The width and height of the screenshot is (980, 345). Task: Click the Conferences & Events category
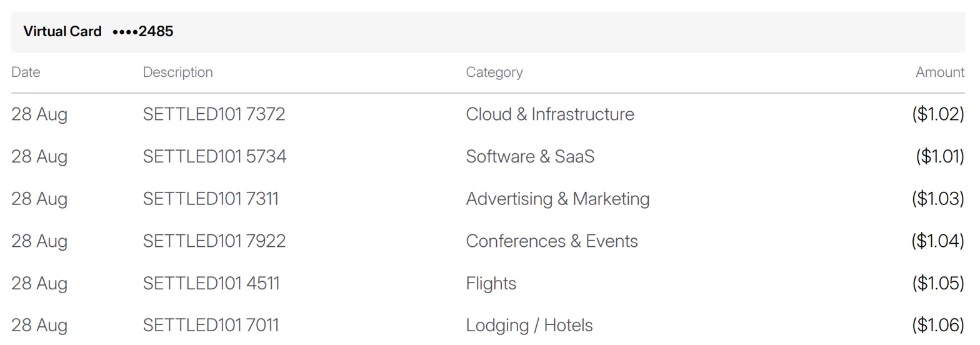coord(552,241)
